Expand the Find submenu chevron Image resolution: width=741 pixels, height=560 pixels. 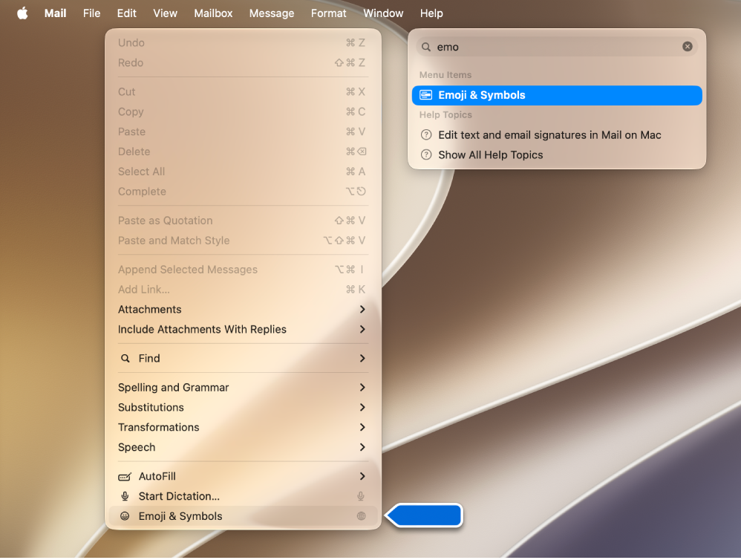pos(362,358)
